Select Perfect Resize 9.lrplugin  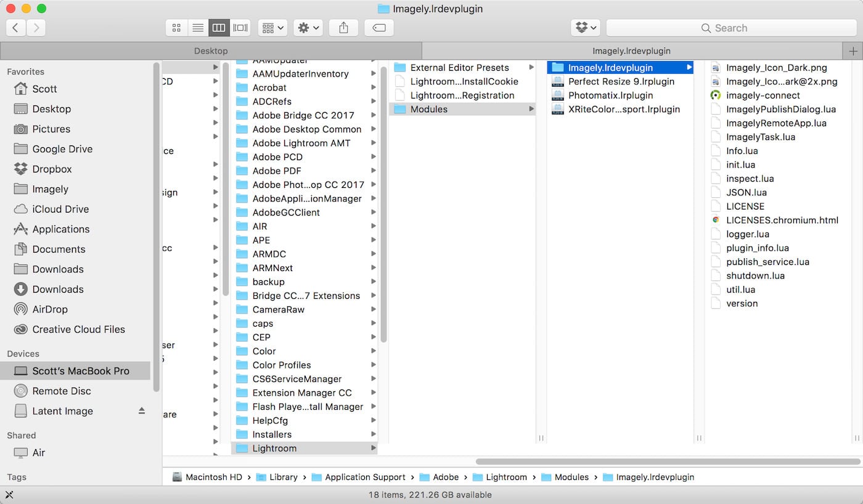tap(613, 81)
